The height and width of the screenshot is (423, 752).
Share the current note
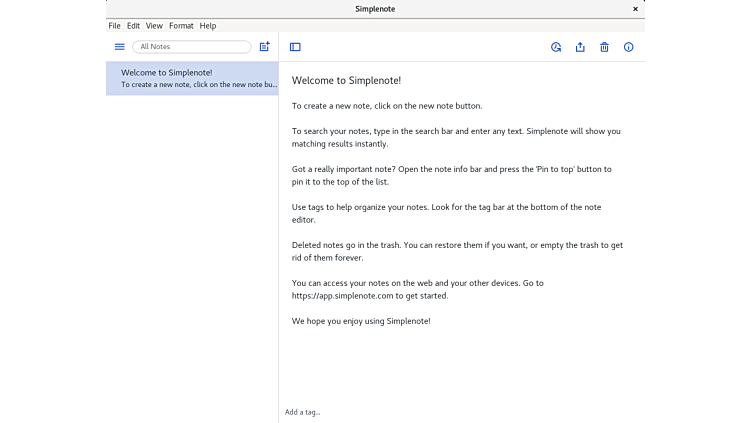[x=580, y=47]
